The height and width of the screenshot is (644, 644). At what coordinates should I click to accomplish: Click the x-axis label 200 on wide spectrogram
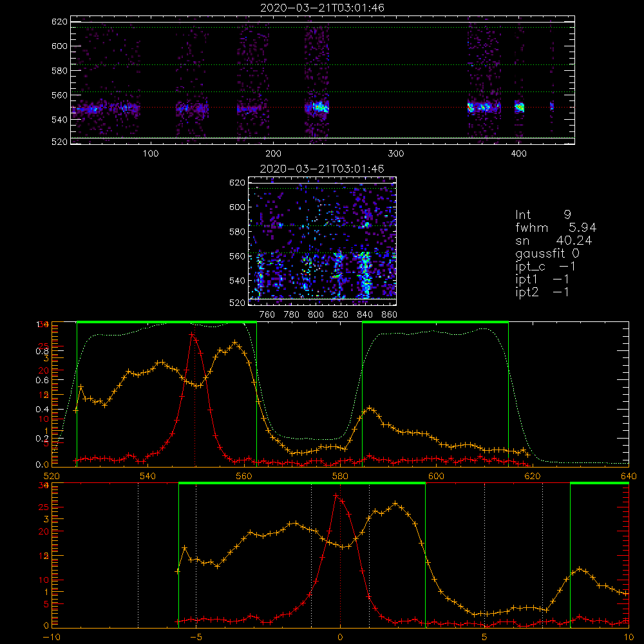(x=273, y=154)
